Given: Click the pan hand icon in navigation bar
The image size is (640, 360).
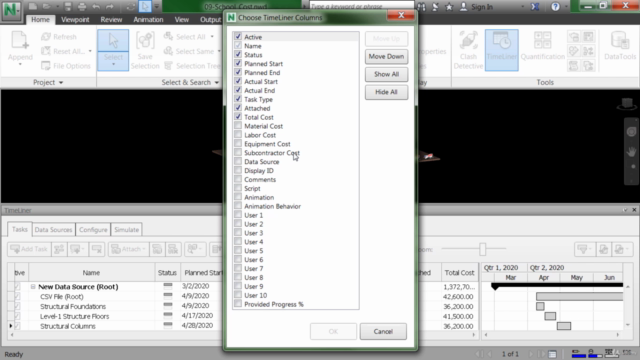Looking at the screenshot, I should click(x=631, y=151).
